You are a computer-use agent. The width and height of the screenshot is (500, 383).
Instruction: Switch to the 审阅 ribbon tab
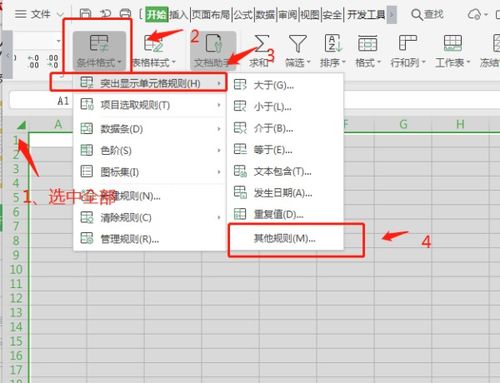[x=287, y=15]
